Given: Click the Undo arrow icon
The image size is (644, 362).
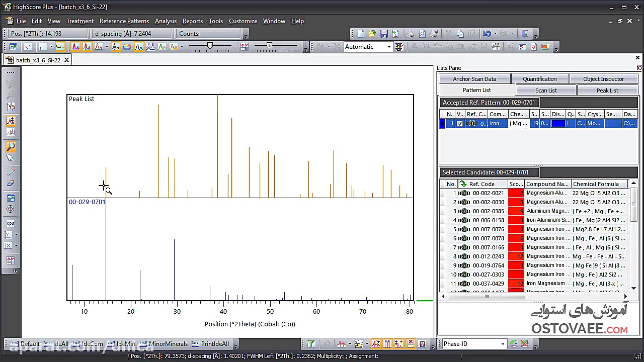Looking at the screenshot, I should [487, 34].
